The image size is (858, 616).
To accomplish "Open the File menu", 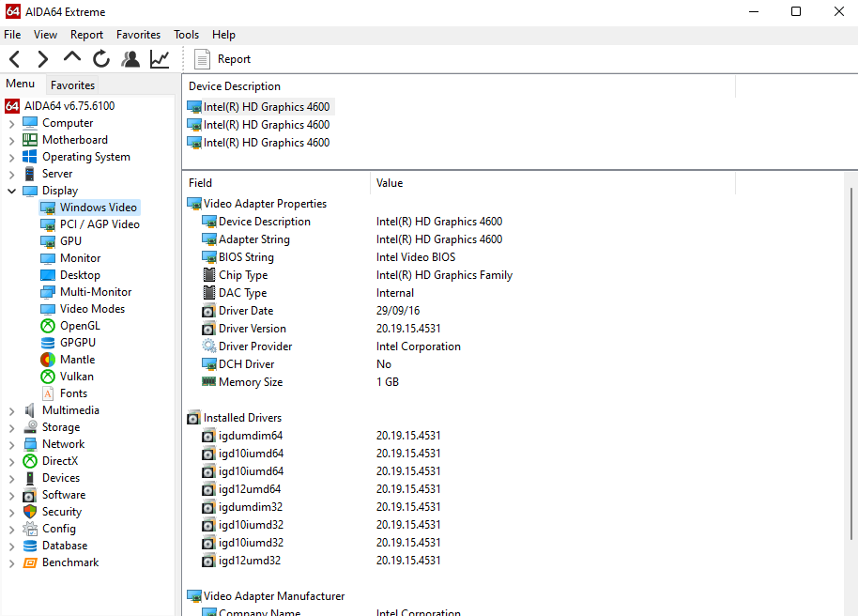I will click(x=12, y=35).
